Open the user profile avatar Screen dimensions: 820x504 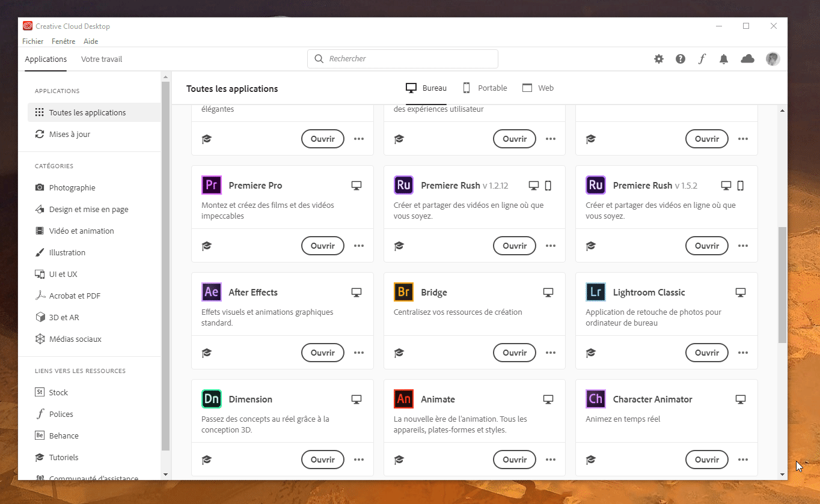coord(773,59)
